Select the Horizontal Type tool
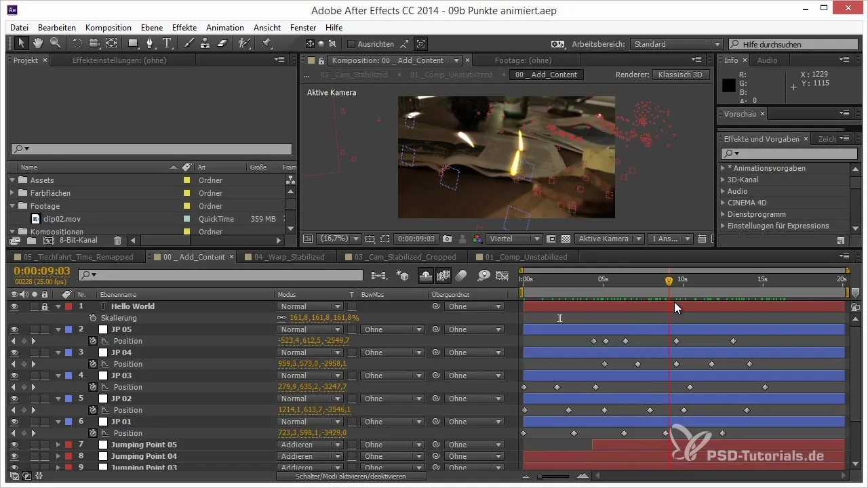868x488 pixels. pos(167,43)
